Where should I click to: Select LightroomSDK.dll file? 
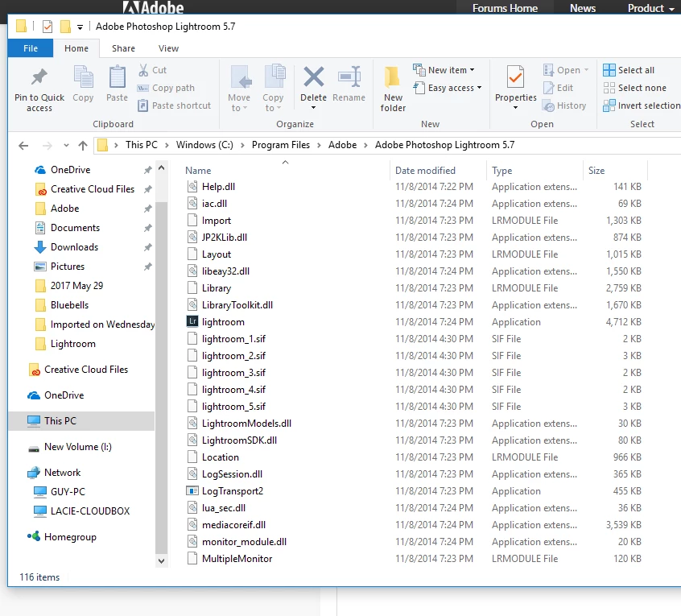coord(239,440)
